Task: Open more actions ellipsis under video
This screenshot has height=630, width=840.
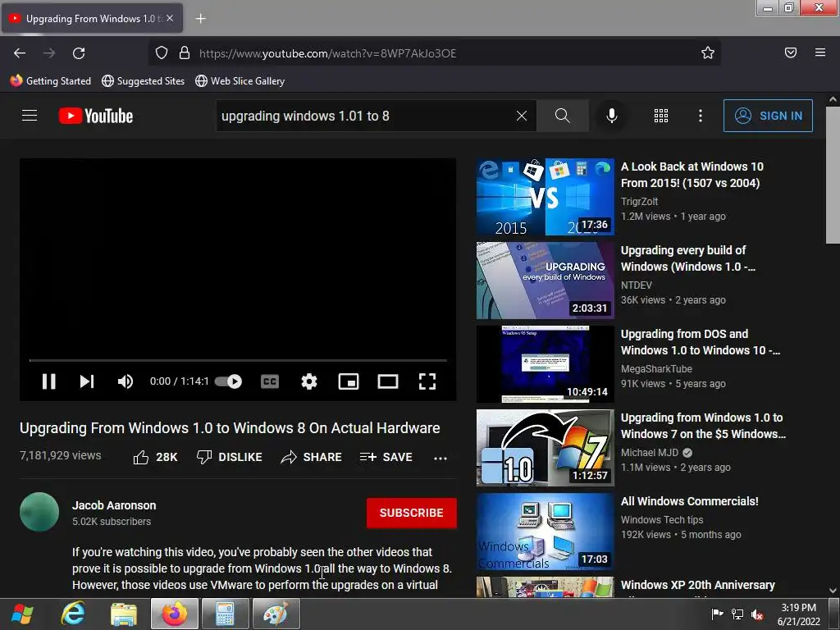Action: [x=441, y=458]
